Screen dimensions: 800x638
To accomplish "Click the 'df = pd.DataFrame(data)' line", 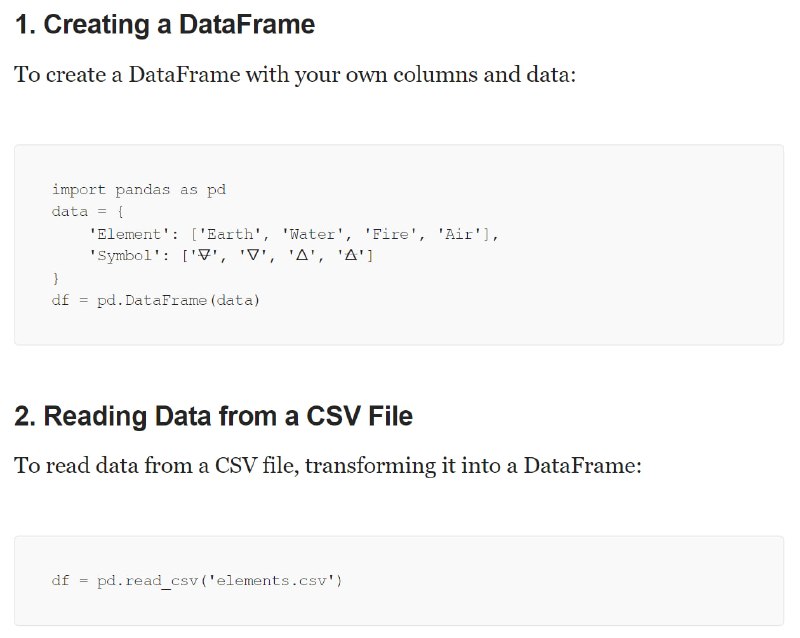I will pyautogui.click(x=156, y=300).
